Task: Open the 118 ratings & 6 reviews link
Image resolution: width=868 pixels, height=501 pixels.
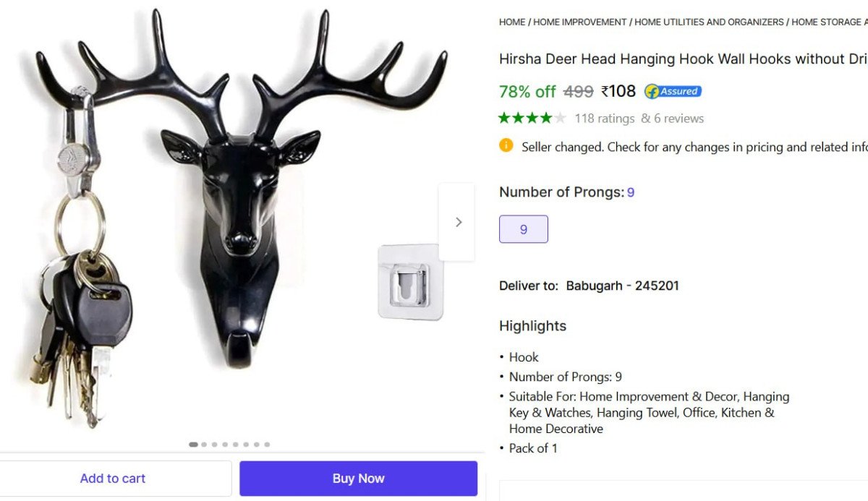Action: (639, 119)
